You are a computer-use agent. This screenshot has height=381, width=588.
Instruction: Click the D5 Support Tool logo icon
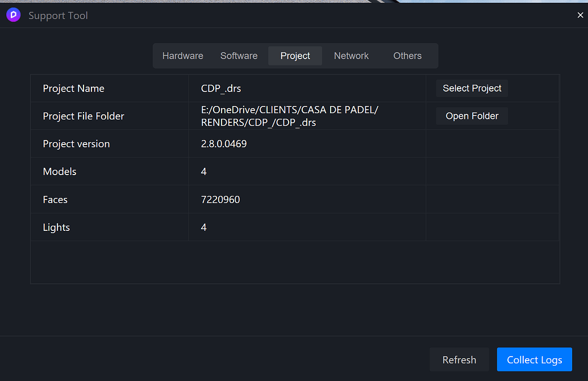[x=14, y=15]
